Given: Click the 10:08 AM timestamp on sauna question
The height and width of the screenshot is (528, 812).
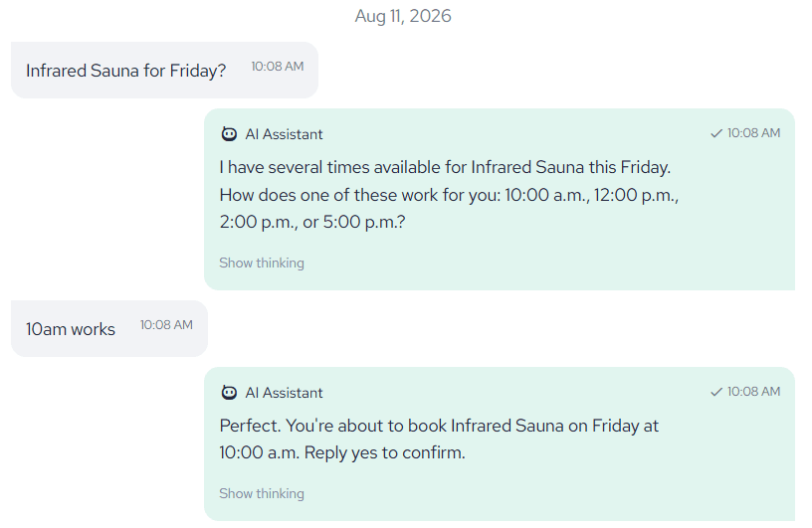Looking at the screenshot, I should (278, 67).
